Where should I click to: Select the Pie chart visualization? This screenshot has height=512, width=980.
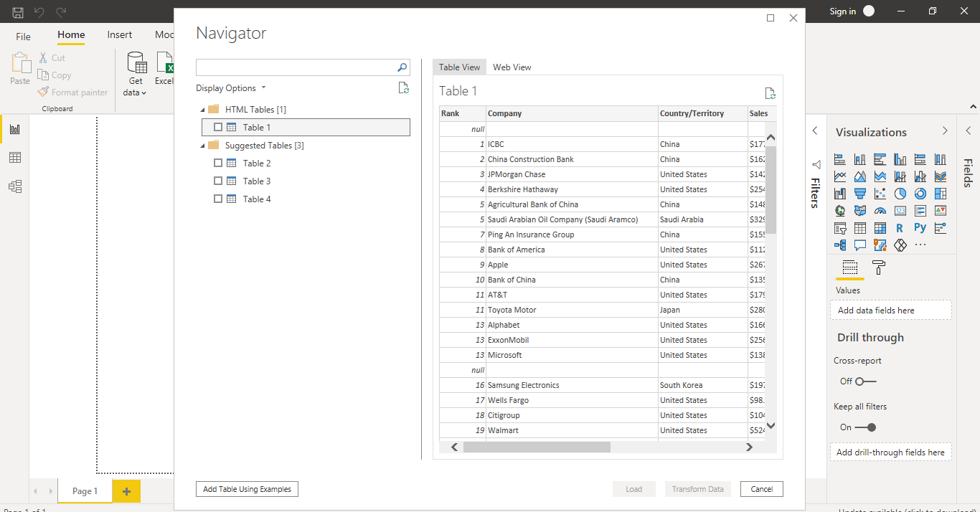(900, 194)
